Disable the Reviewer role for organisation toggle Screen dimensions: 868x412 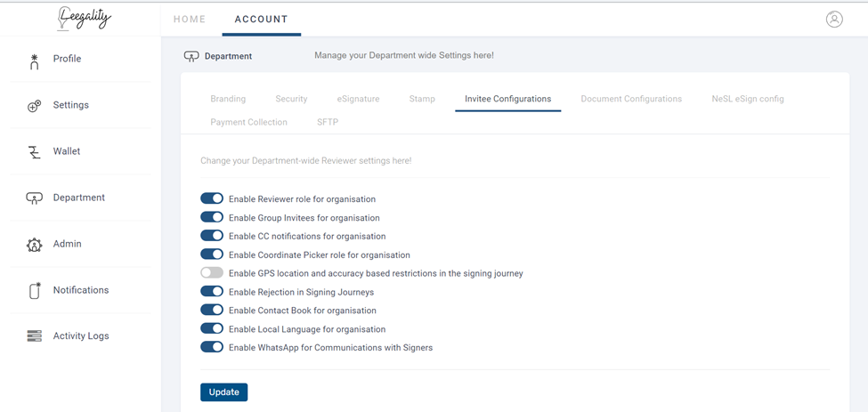point(212,198)
